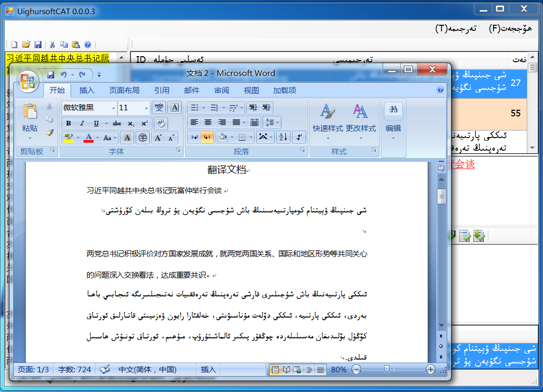Switch to the 插入 ribbon tab
Viewport: 543px width, 392px height.
pos(87,91)
